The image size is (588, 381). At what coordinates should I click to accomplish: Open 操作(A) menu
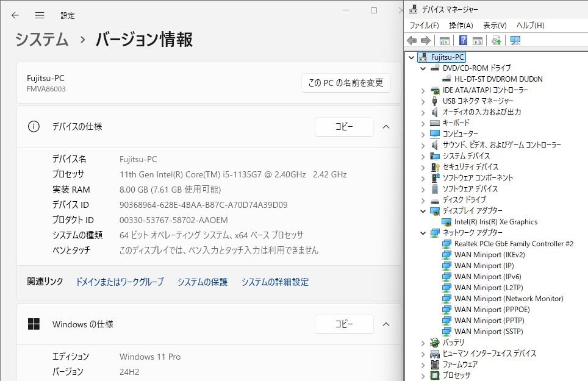coord(461,26)
